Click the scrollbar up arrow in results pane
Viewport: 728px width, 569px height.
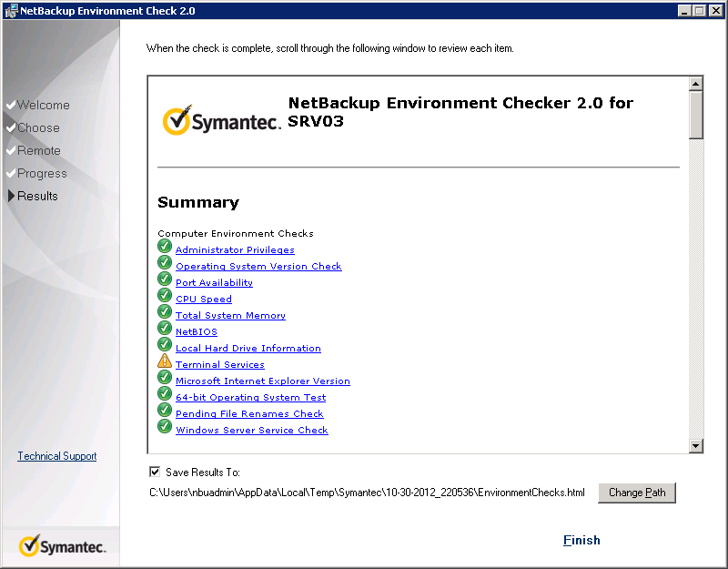tap(695, 84)
